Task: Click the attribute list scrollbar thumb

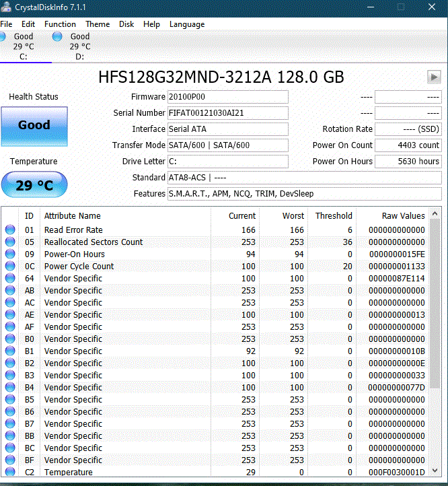Action: click(x=435, y=303)
